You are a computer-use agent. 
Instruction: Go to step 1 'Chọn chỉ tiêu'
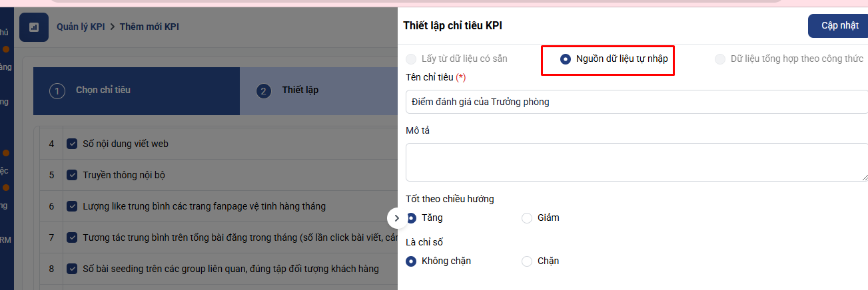[x=103, y=90]
